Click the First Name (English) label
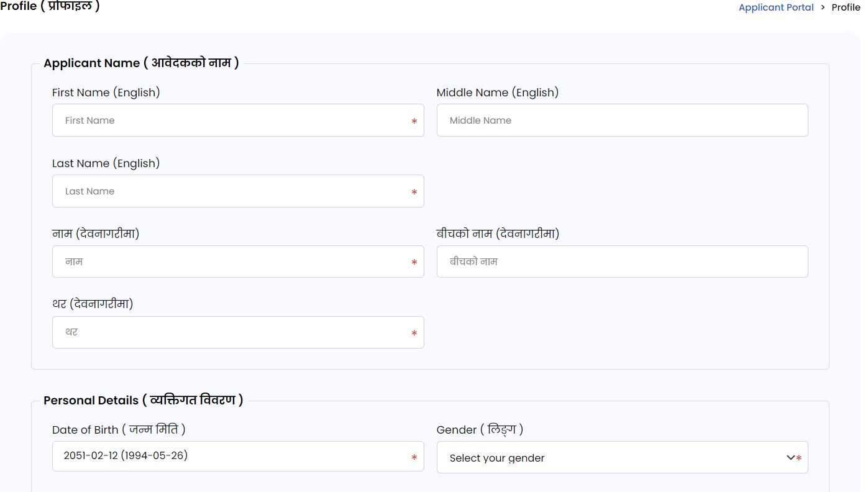 pos(106,93)
